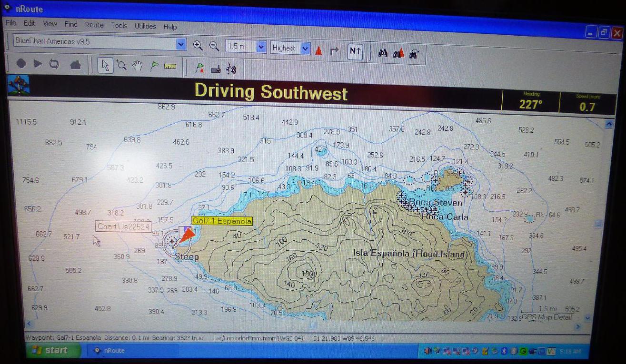Open Find with the plain binoculars icon

point(383,53)
